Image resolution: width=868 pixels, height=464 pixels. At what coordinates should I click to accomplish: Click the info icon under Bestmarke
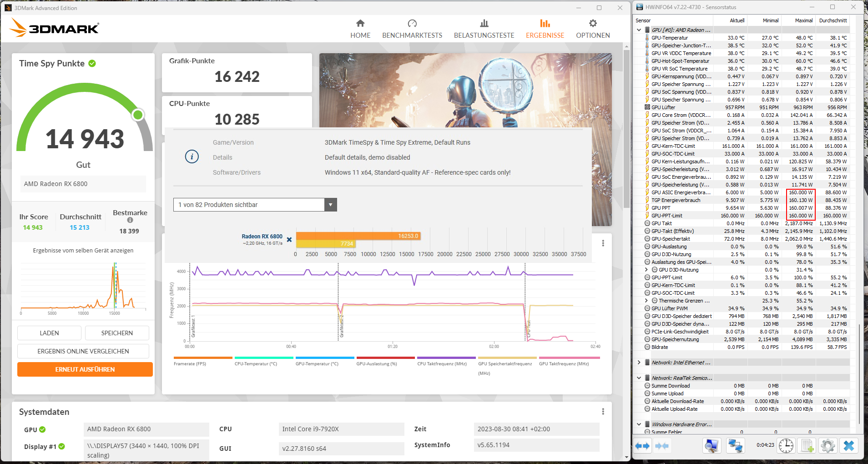(130, 220)
